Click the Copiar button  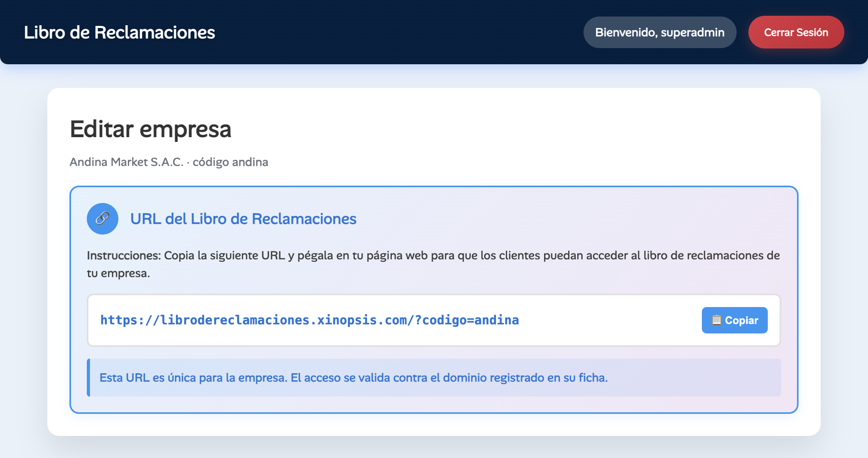click(735, 320)
